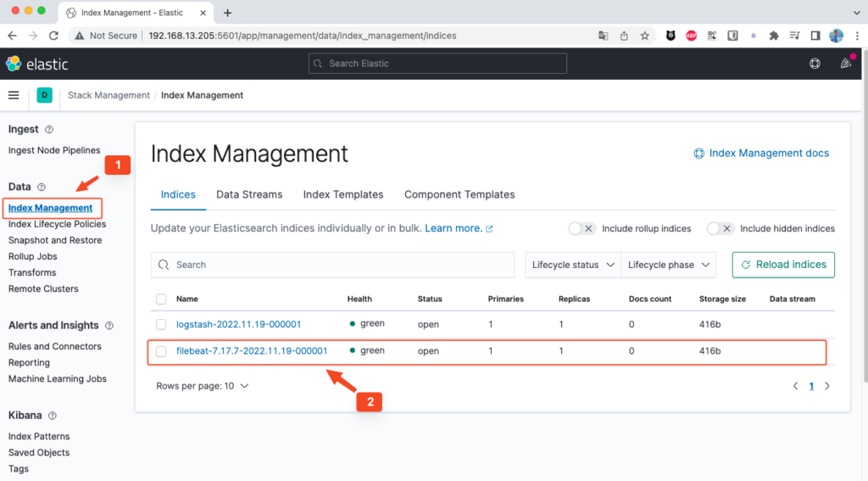Go forward with browser forward arrow
The image size is (868, 481).
[x=33, y=36]
